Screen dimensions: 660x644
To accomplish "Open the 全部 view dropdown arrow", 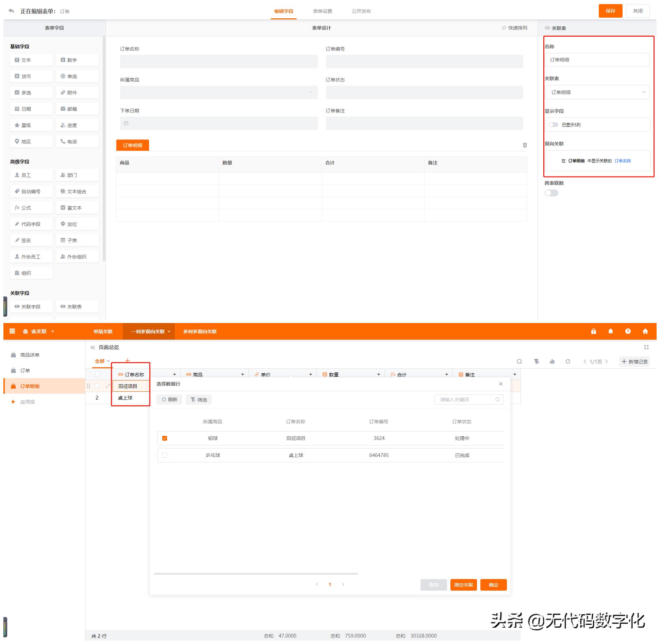I will click(108, 361).
